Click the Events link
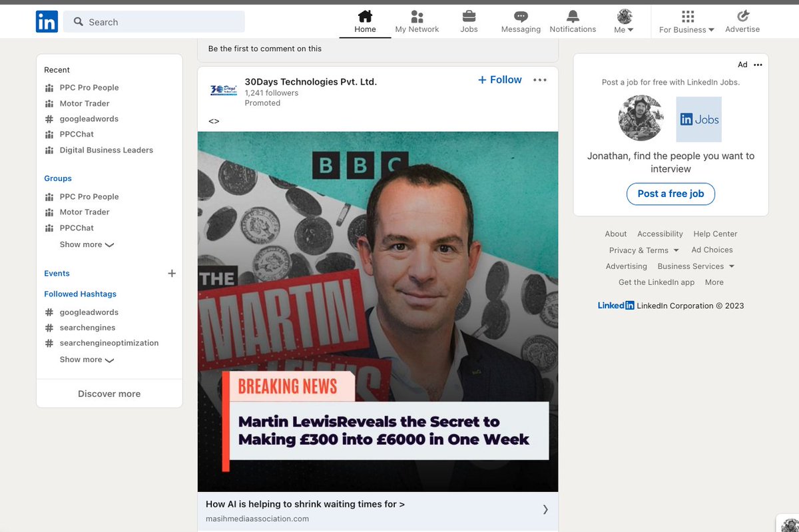The image size is (799, 532). [x=57, y=274]
